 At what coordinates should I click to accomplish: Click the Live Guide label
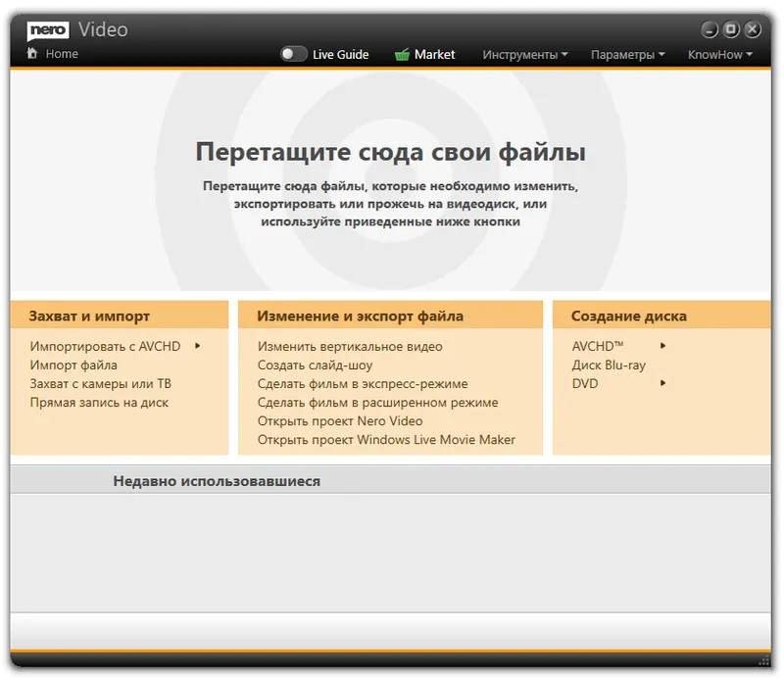point(340,55)
